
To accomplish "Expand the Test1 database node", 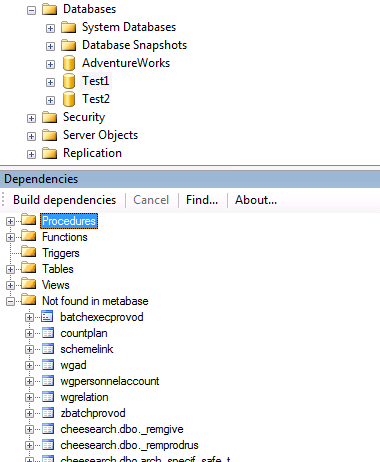I will [x=50, y=82].
